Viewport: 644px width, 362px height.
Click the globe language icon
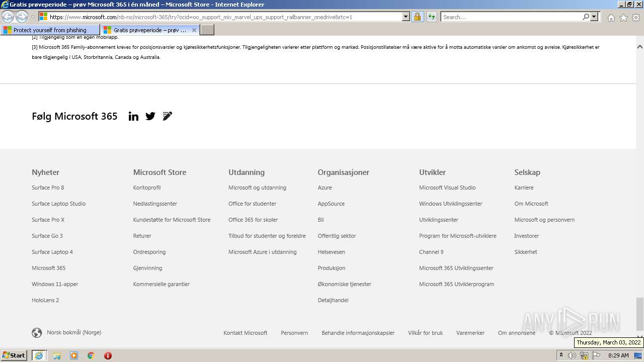click(37, 333)
